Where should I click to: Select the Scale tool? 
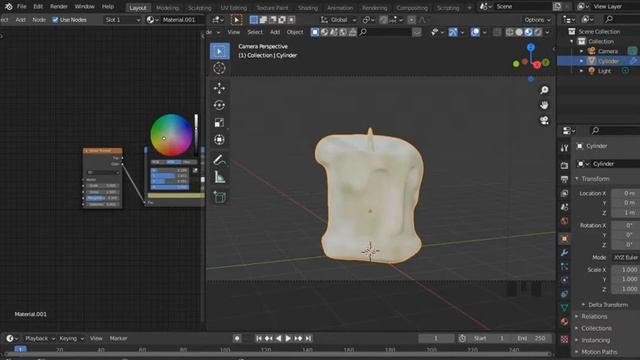point(220,122)
